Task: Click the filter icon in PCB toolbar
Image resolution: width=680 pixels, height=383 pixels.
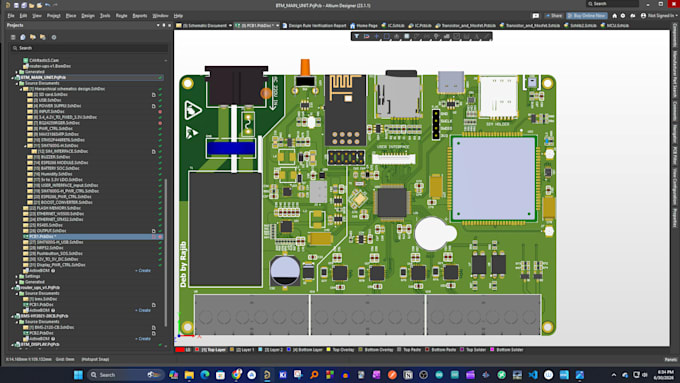Action: pyautogui.click(x=356, y=36)
